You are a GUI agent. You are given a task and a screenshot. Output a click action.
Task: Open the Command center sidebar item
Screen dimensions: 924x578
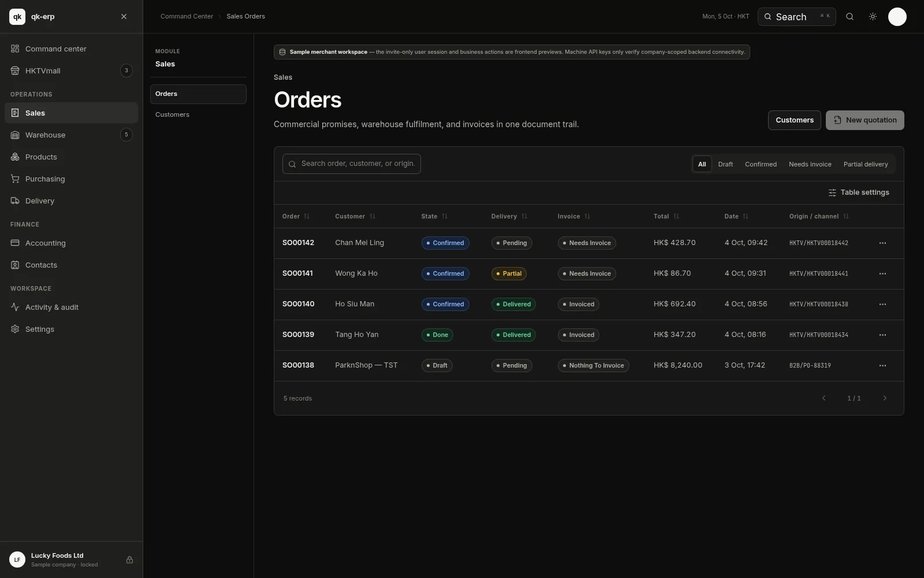(71, 49)
